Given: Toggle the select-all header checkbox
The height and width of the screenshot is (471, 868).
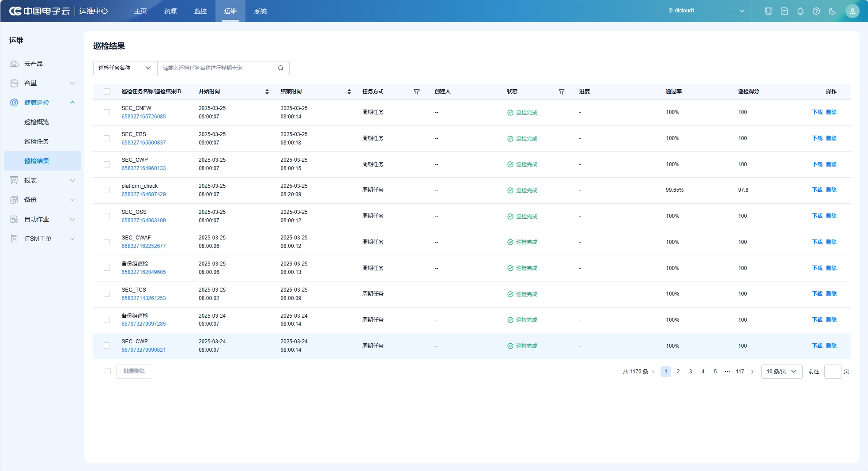Looking at the screenshot, I should coord(107,91).
